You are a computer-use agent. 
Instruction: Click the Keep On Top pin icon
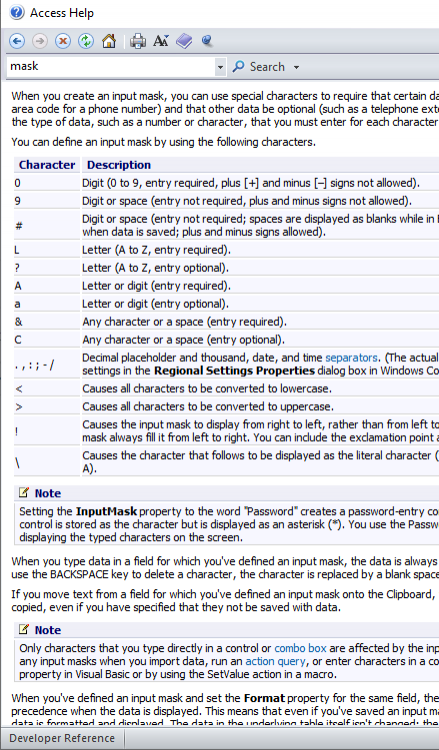pos(207,41)
